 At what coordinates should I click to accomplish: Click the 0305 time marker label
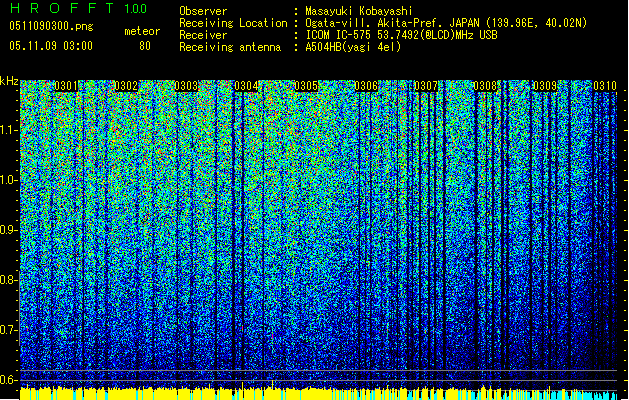click(306, 86)
